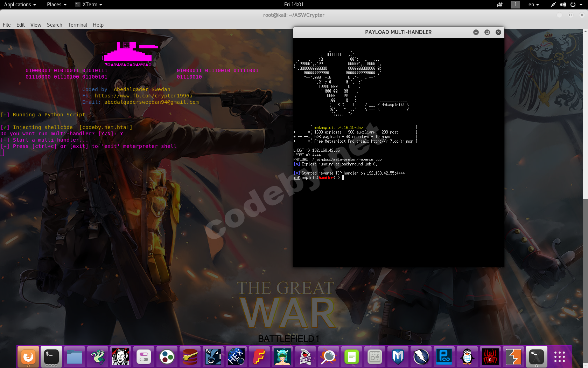Screen dimensions: 588x368
Task: Click the PAYLOAD windows/meterpreter/reverse_tcp line
Action: coord(337,159)
